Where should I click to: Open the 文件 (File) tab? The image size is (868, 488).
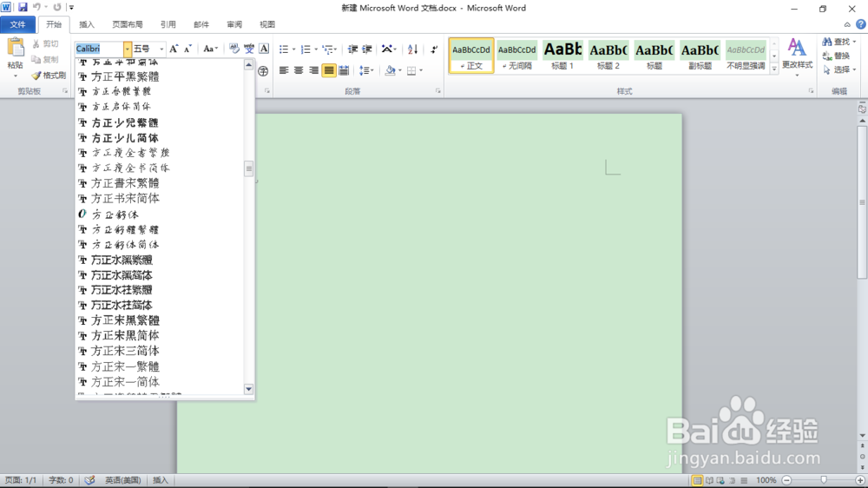(17, 24)
